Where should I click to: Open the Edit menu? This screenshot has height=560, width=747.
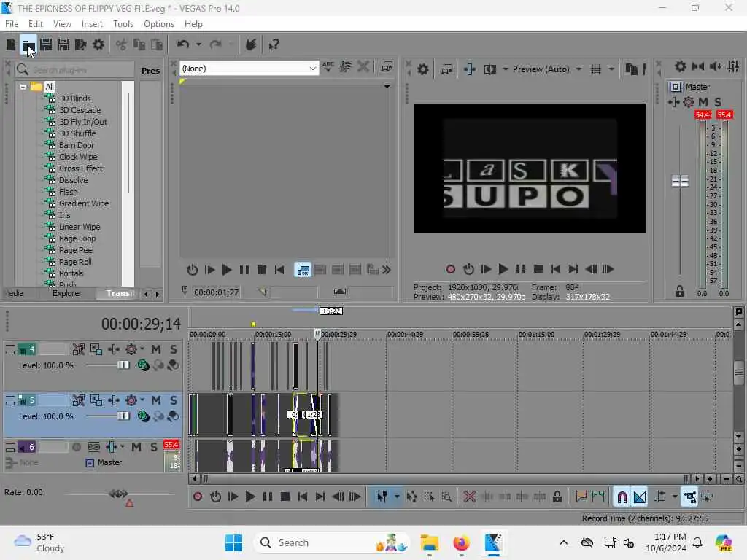point(35,24)
